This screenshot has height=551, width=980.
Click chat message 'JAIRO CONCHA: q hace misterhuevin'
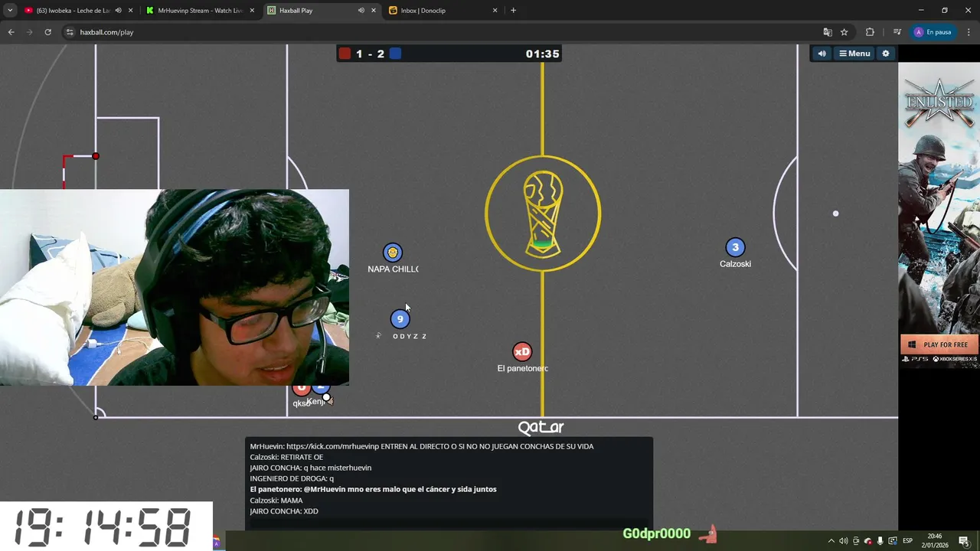pyautogui.click(x=310, y=468)
